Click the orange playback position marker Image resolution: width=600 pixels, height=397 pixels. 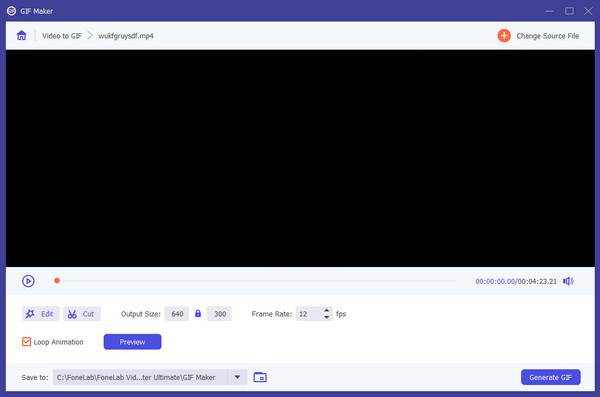57,281
